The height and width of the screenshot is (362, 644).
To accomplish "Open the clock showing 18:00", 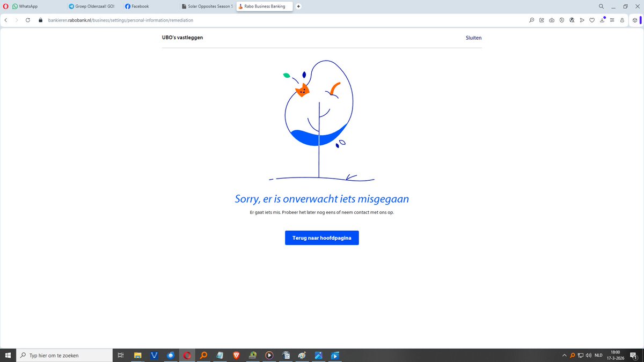I will (616, 355).
